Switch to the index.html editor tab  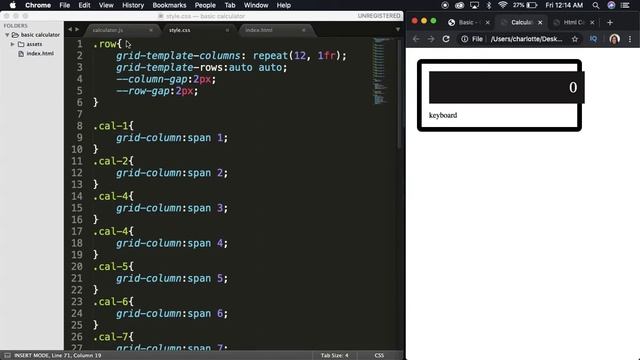pos(259,30)
